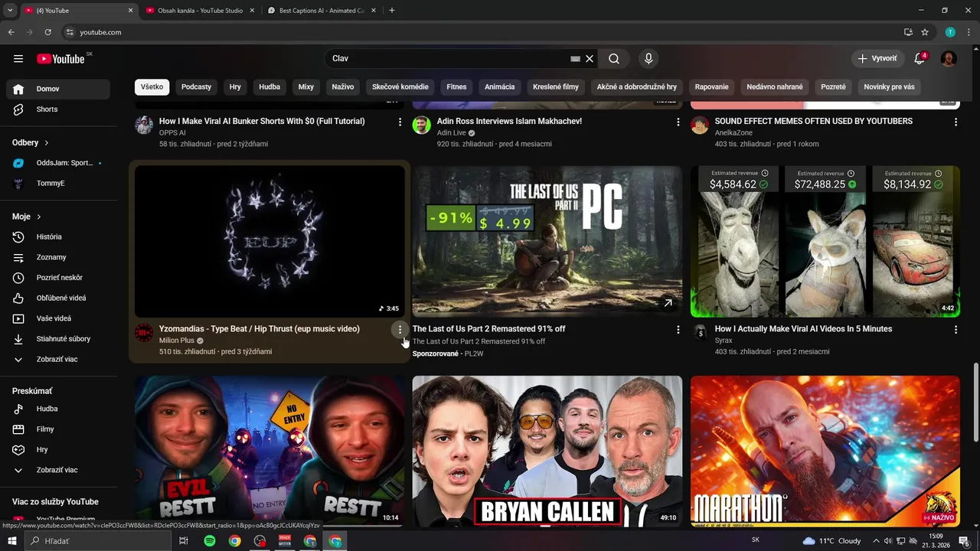Open options for Viral AI Videos In 5 Minutes
The width and height of the screenshot is (980, 551).
click(x=955, y=329)
